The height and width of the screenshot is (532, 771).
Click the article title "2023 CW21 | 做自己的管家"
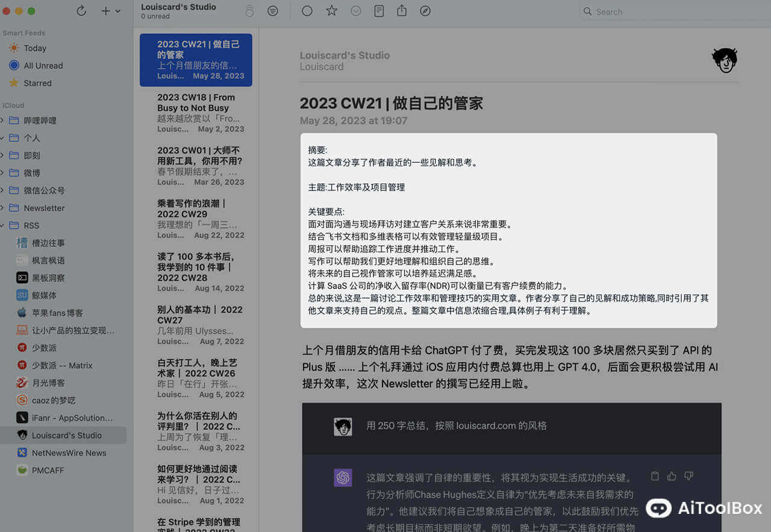coord(391,103)
